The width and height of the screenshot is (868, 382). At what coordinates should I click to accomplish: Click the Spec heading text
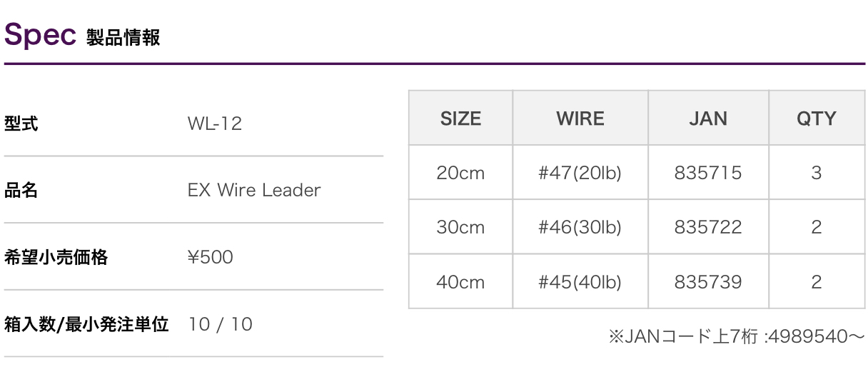pyautogui.click(x=40, y=34)
